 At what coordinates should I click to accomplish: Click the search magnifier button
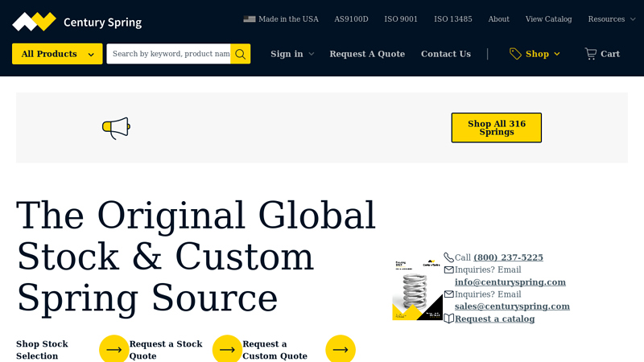[x=240, y=54]
